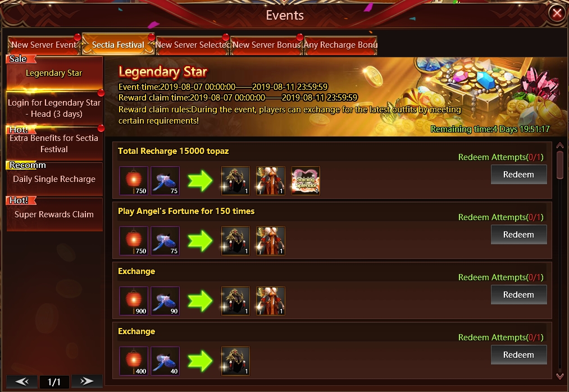Click red lantern icon showing 900
The height and width of the screenshot is (392, 569).
click(x=134, y=301)
